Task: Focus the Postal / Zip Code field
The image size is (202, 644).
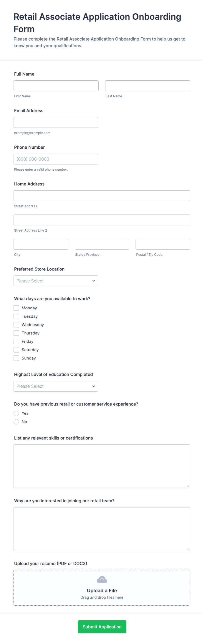Action: click(x=163, y=244)
